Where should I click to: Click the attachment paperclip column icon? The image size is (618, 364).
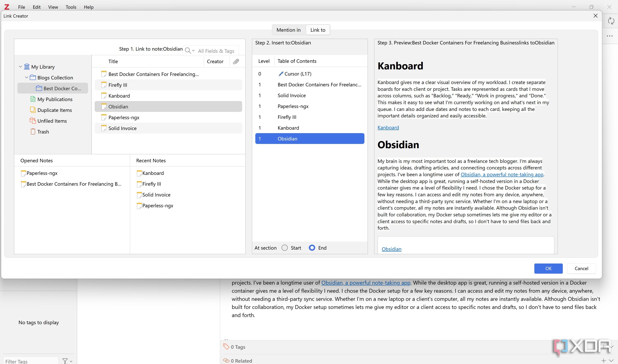tap(236, 61)
